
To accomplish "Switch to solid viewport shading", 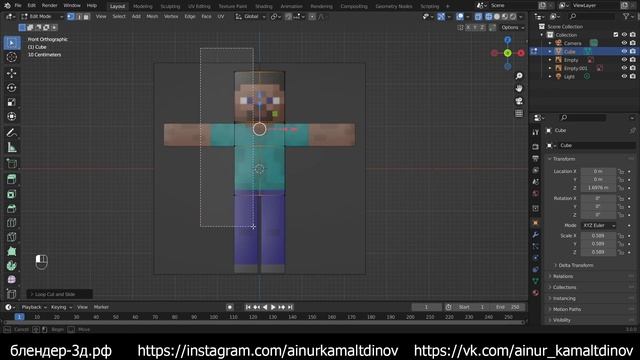I will point(497,17).
